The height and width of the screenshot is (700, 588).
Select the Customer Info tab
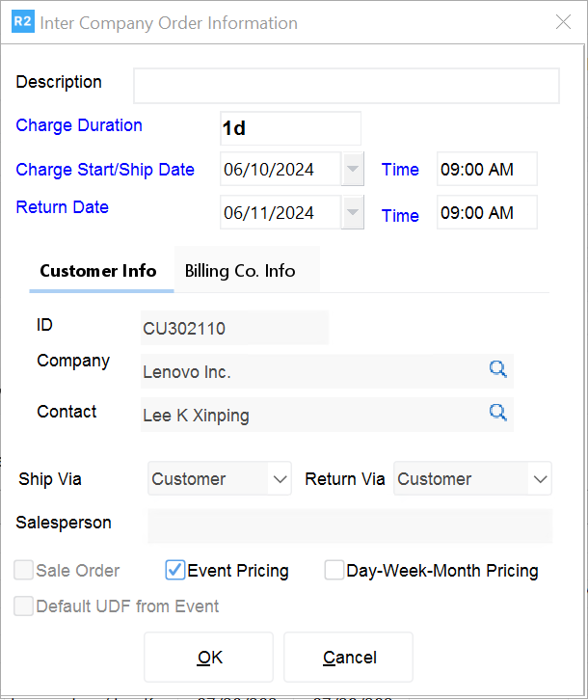point(98,271)
